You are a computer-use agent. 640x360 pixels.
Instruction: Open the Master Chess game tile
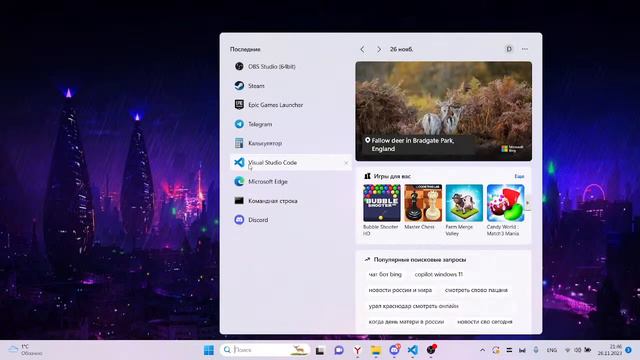point(423,207)
